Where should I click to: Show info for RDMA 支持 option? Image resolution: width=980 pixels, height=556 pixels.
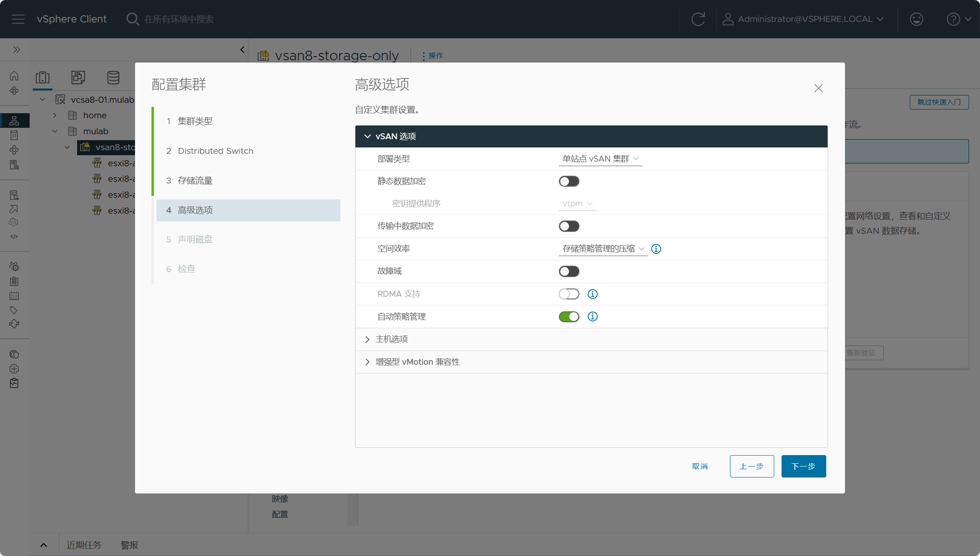pos(593,294)
